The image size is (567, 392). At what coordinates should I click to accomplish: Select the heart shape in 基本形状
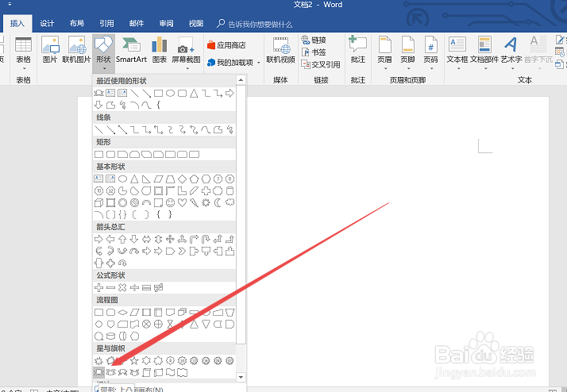pos(182,203)
